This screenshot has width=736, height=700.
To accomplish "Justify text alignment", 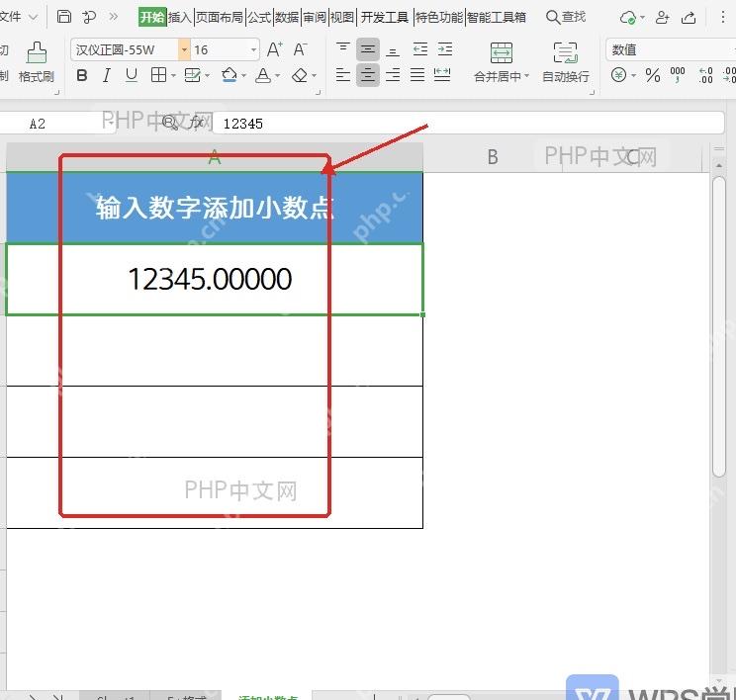I will [x=417, y=75].
